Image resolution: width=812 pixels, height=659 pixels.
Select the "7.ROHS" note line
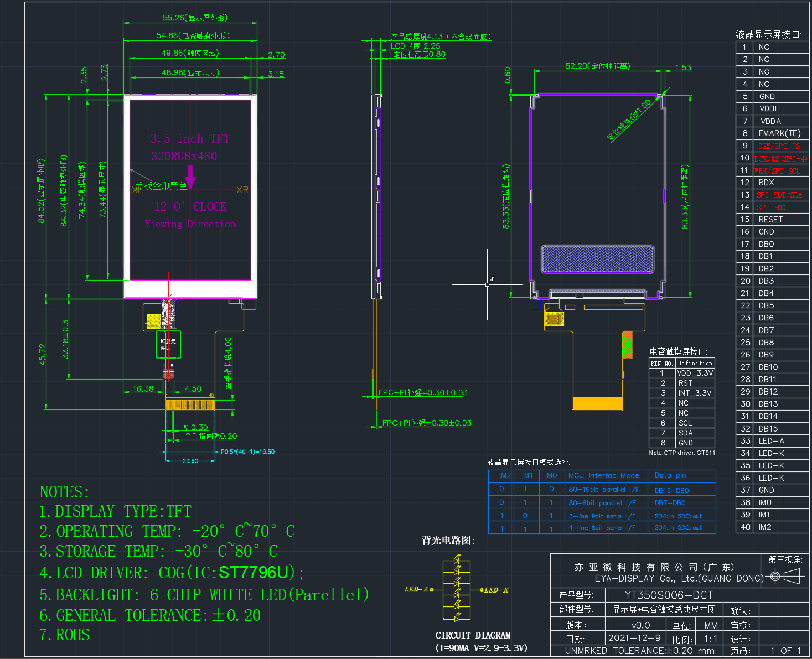pos(64,635)
